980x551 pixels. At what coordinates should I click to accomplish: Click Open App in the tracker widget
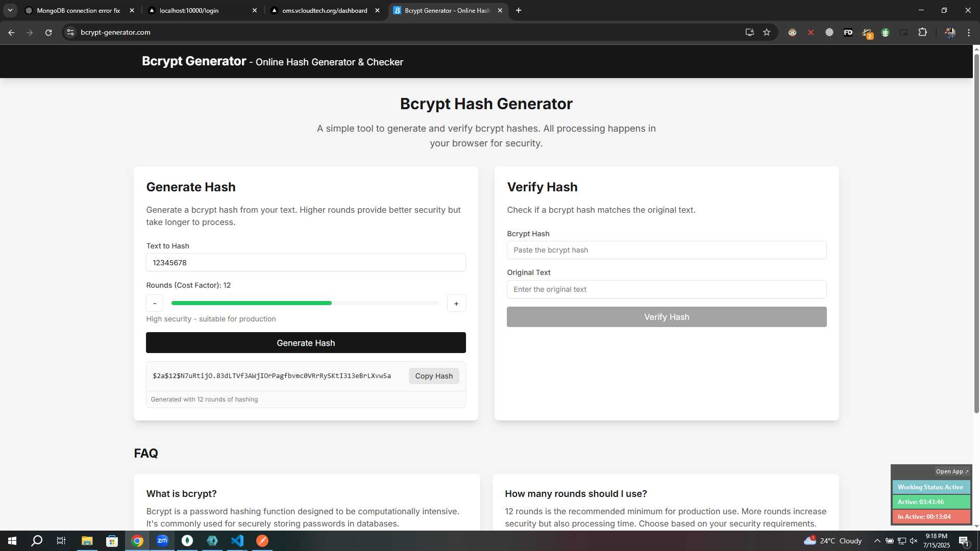(x=952, y=471)
